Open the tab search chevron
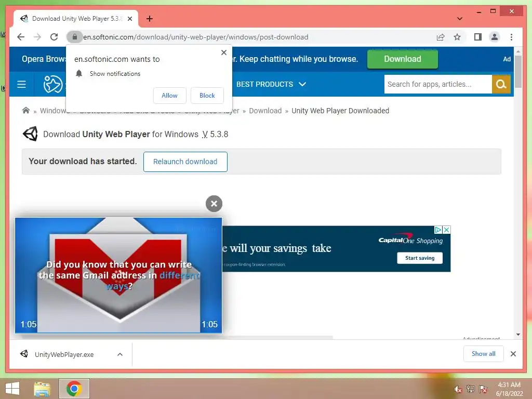 460,19
